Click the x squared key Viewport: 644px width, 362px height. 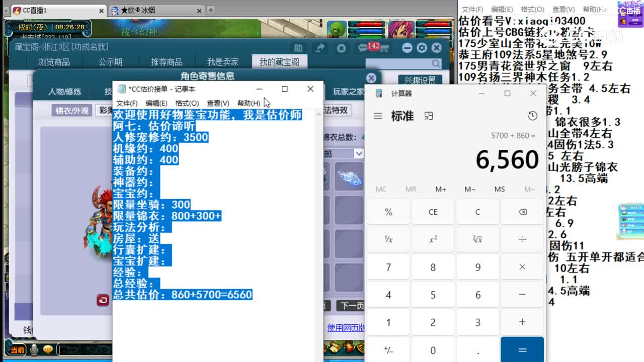click(x=433, y=239)
